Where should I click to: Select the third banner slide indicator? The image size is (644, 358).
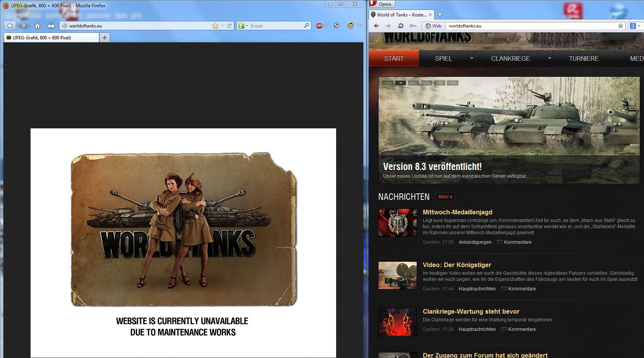point(414,83)
